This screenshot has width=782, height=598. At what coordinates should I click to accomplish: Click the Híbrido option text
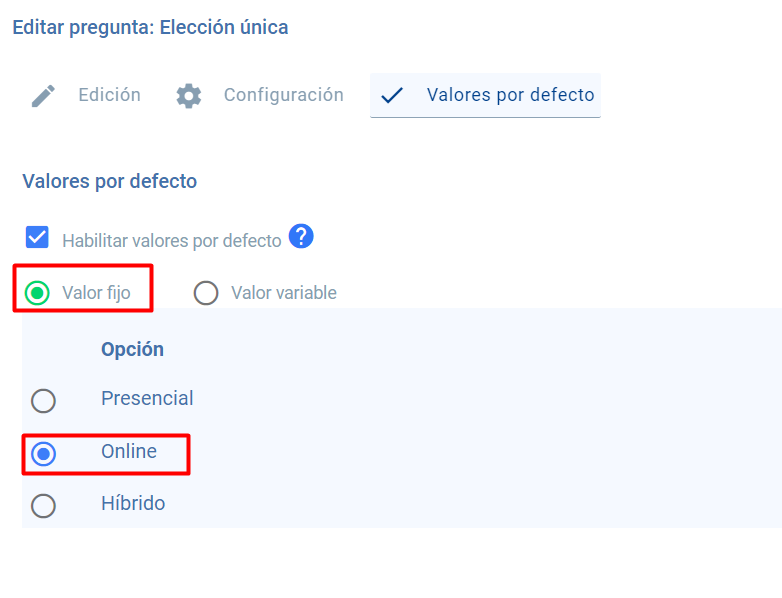(133, 503)
